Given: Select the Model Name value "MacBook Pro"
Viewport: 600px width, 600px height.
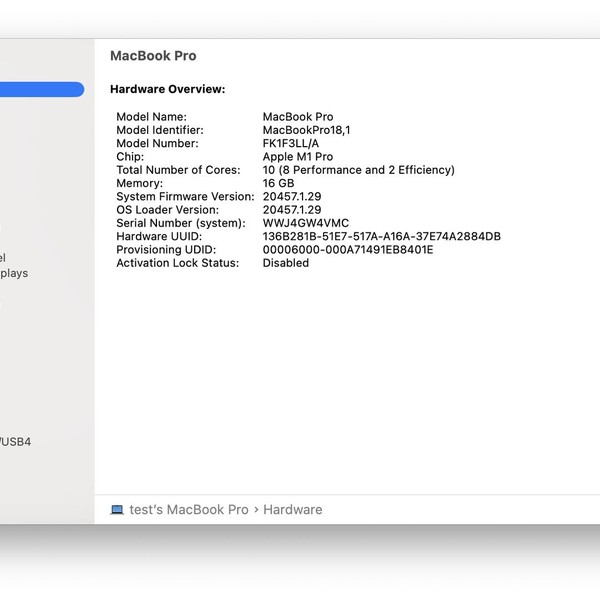Looking at the screenshot, I should 298,117.
